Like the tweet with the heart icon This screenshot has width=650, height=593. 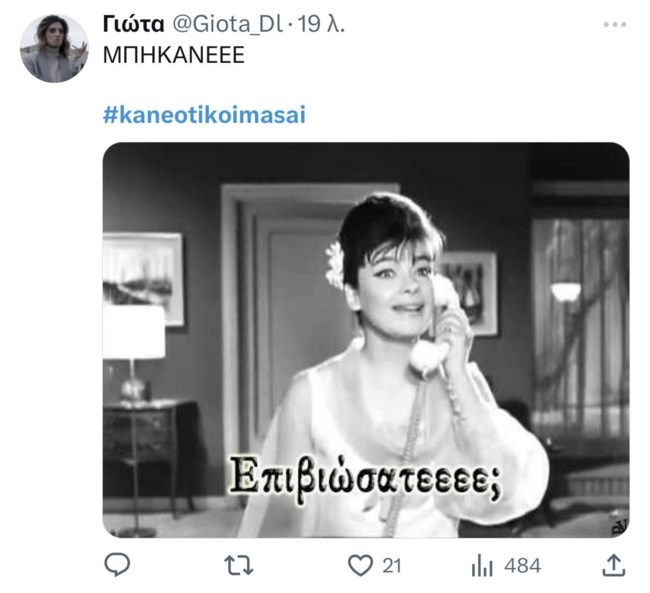[360, 566]
